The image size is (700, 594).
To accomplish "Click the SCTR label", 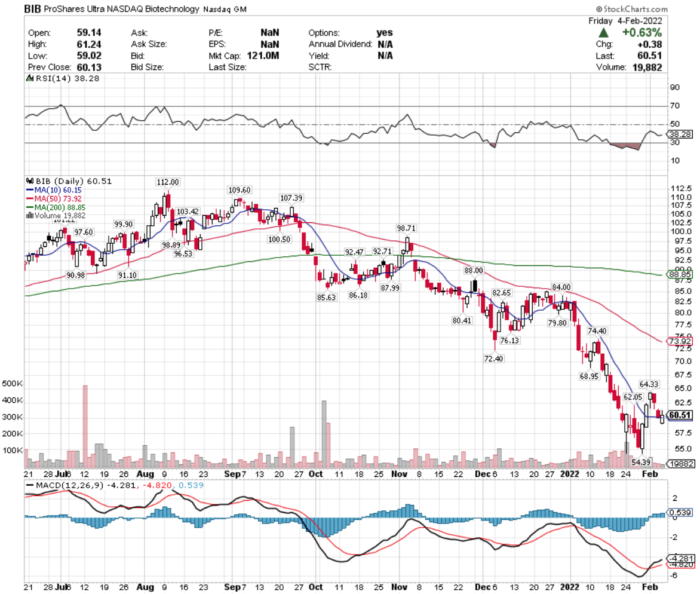I will point(320,67).
